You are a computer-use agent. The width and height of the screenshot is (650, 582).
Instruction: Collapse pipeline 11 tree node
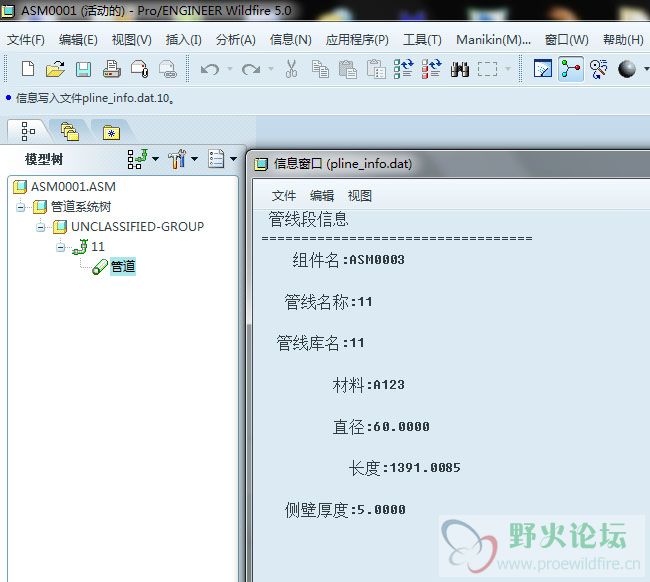click(61, 247)
